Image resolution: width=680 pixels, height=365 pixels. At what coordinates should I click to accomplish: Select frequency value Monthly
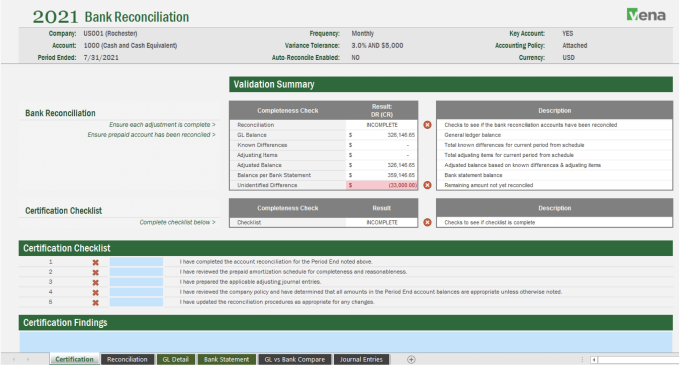(363, 33)
